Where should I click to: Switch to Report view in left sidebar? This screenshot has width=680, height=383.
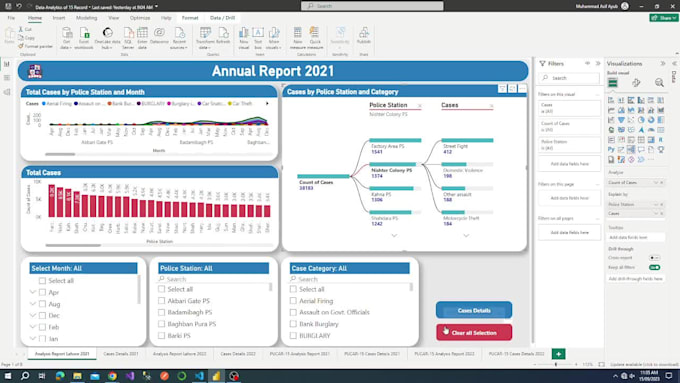click(7, 64)
